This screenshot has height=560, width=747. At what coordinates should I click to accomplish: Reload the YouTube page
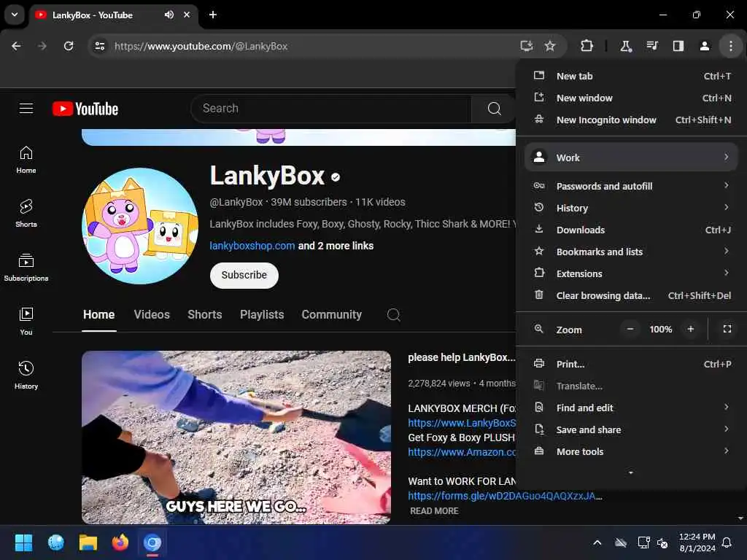pos(69,46)
